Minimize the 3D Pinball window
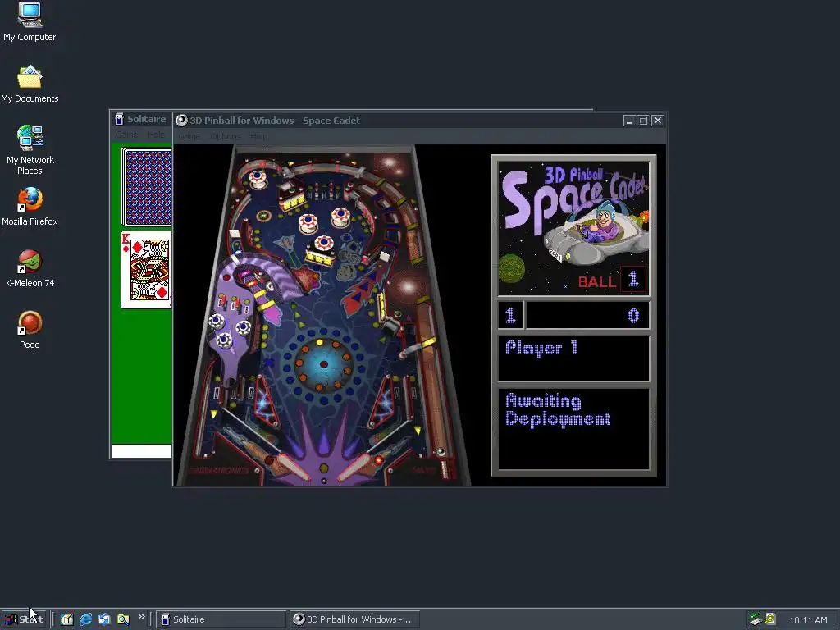840x630 pixels. pos(629,121)
